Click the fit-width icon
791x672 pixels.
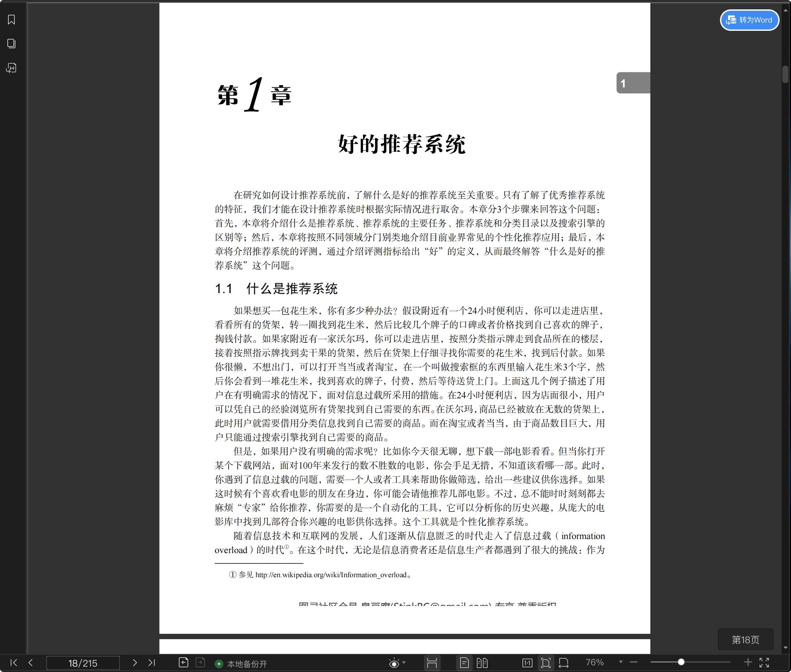tap(564, 663)
